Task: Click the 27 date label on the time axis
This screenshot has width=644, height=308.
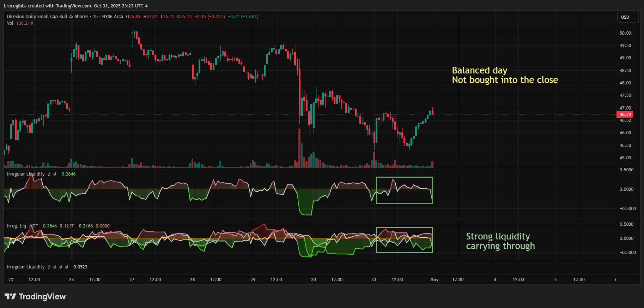Action: tap(132, 280)
